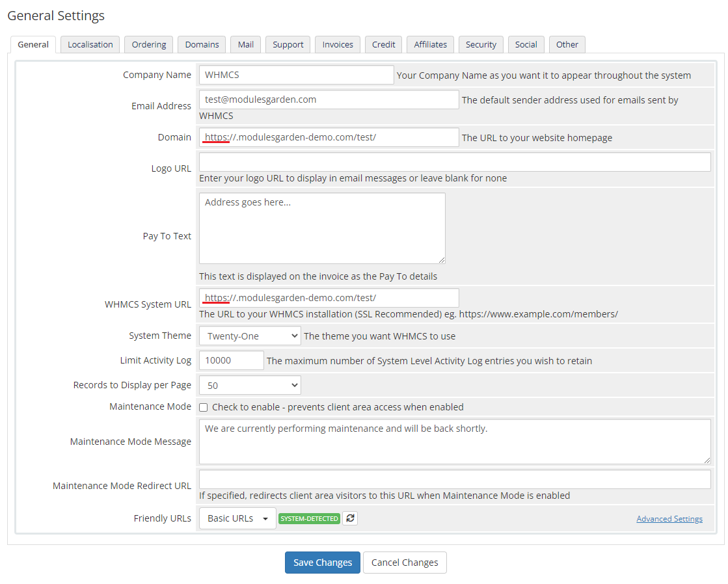Click the Pay To Text textarea

tap(322, 228)
